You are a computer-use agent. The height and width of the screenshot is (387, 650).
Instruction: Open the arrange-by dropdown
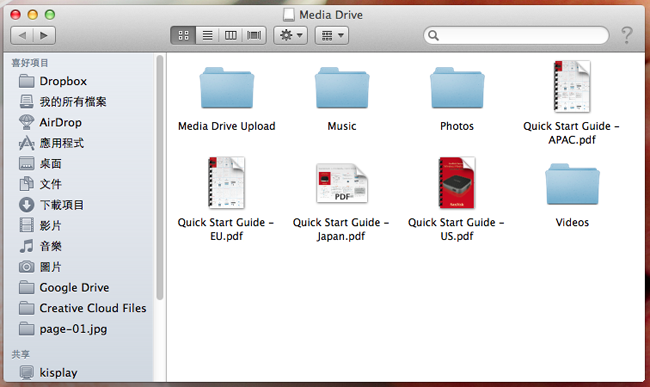(332, 35)
